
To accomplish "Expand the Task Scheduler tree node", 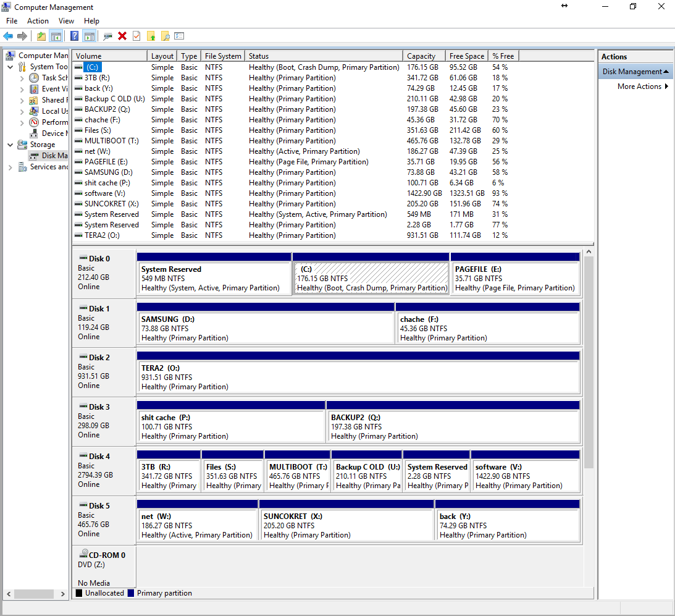I will [22, 78].
